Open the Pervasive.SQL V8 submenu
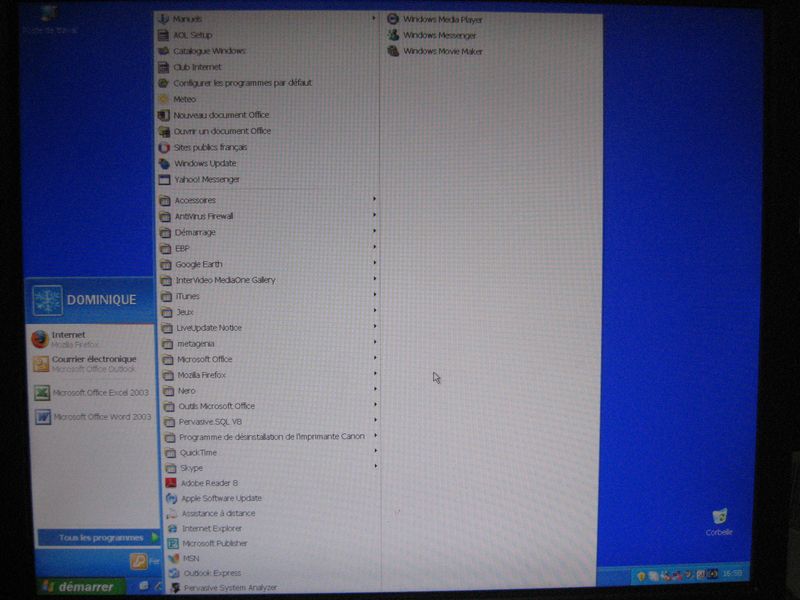Image resolution: width=800 pixels, height=600 pixels. 271,421
